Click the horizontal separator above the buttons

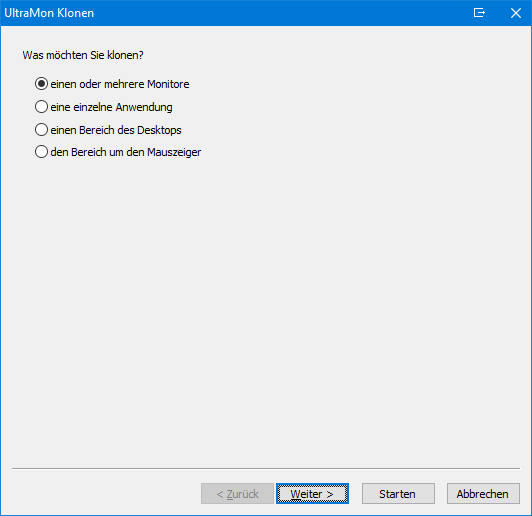click(x=266, y=469)
